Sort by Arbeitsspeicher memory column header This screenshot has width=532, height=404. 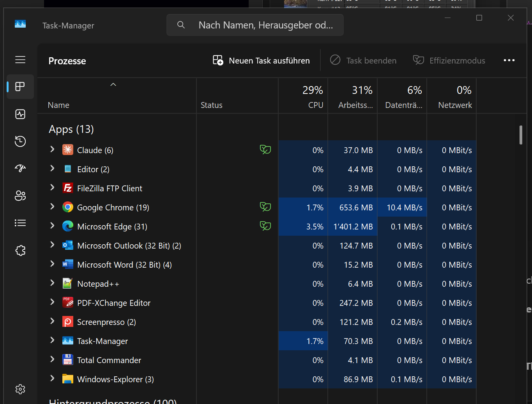pyautogui.click(x=353, y=96)
